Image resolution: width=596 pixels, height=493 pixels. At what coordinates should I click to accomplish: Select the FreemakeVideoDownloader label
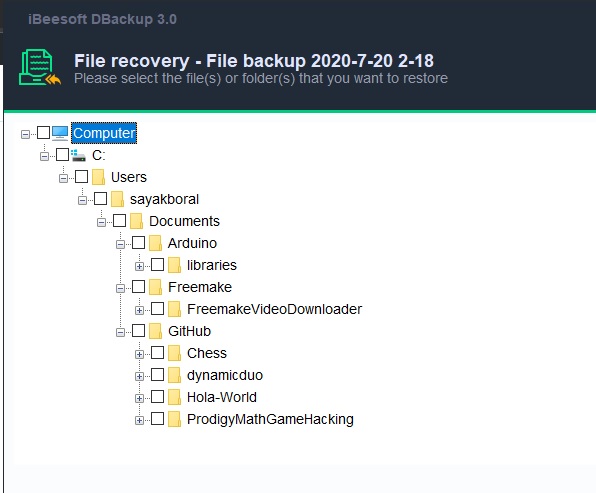(274, 309)
